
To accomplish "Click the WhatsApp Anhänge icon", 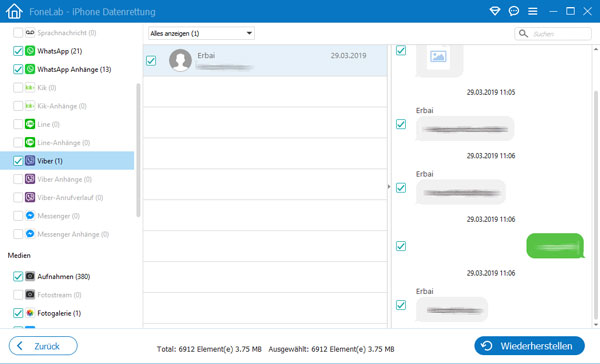I will [x=30, y=69].
